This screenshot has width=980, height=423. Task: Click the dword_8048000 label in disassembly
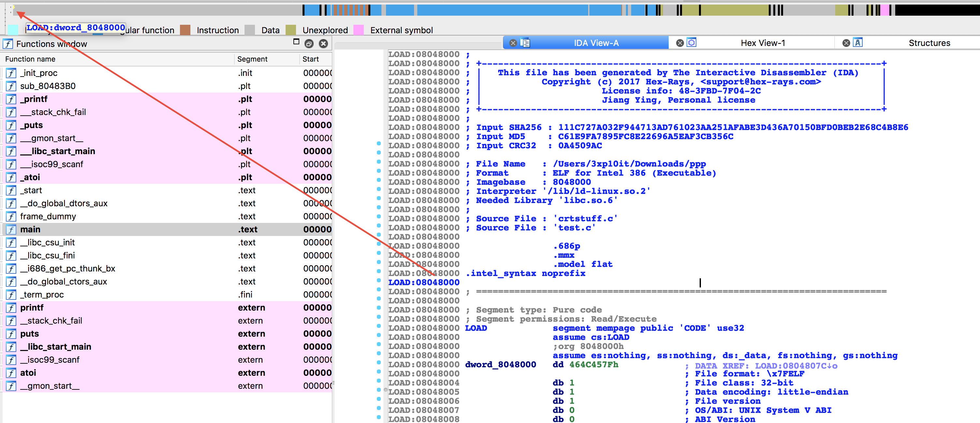500,364
